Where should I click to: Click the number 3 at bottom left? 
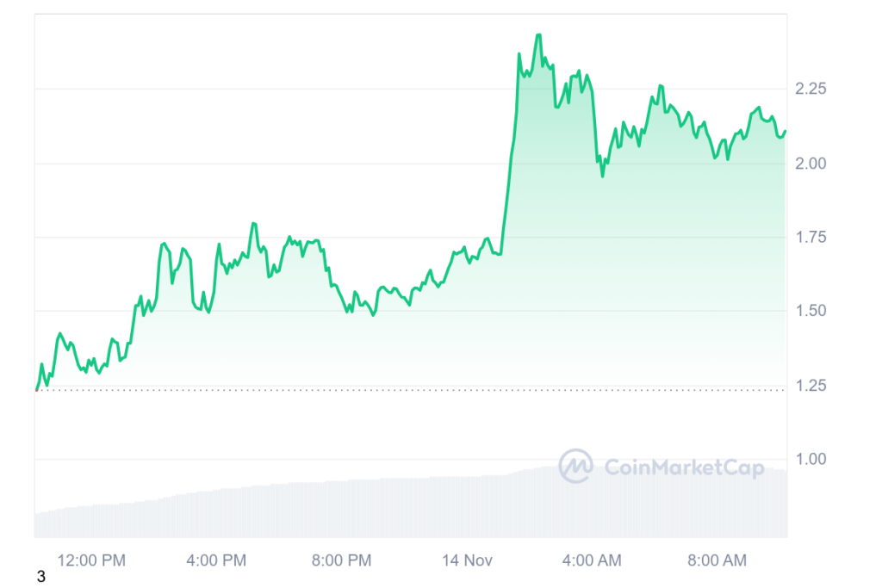(40, 577)
